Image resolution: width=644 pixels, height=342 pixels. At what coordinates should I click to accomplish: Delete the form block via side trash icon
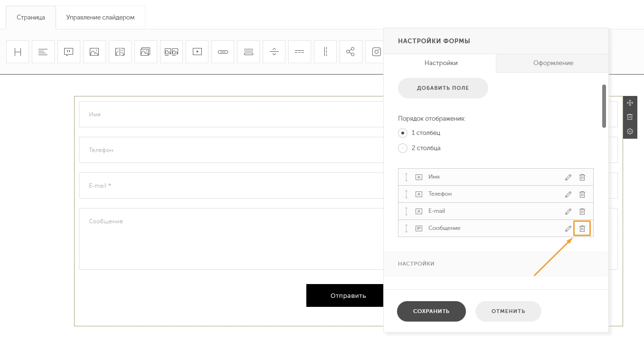[630, 117]
